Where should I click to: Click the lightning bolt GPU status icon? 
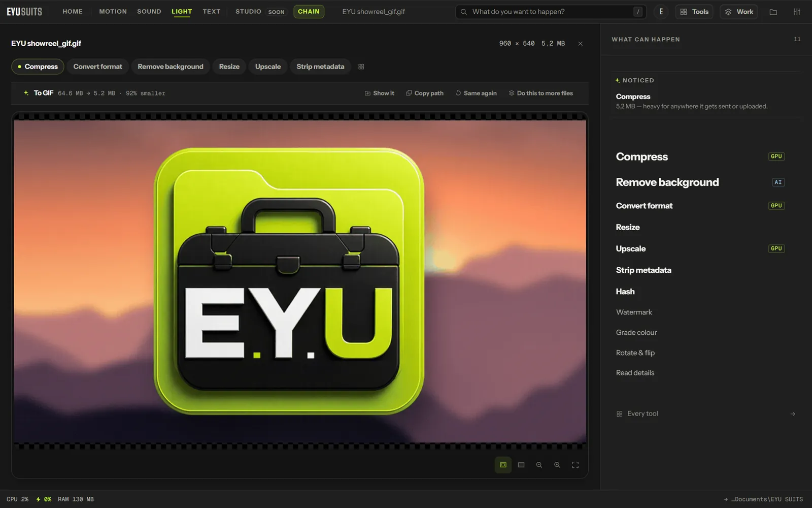(x=38, y=499)
